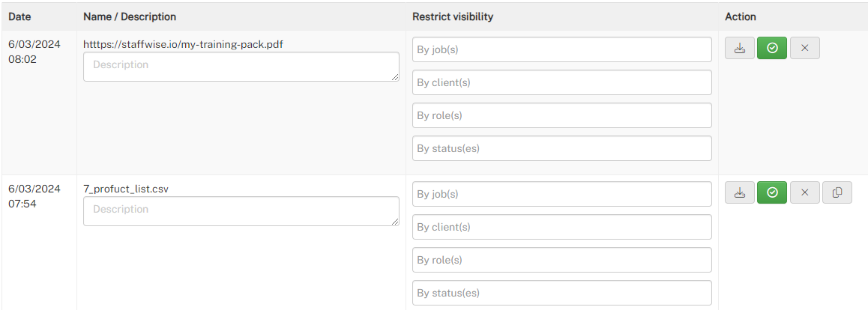Viewport: 868px width, 310px height.
Task: Open By client(s) selector for 7_profuct_list.csv
Action: (562, 227)
